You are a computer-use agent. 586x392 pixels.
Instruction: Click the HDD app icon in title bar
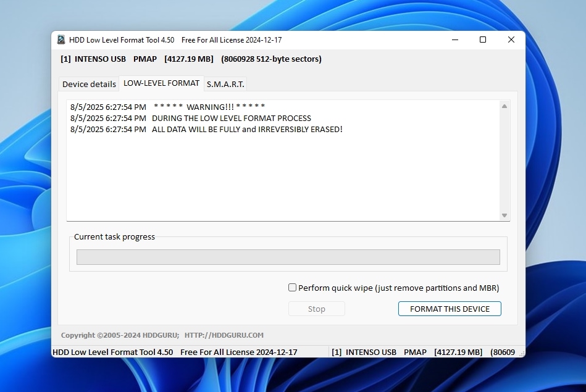point(61,40)
